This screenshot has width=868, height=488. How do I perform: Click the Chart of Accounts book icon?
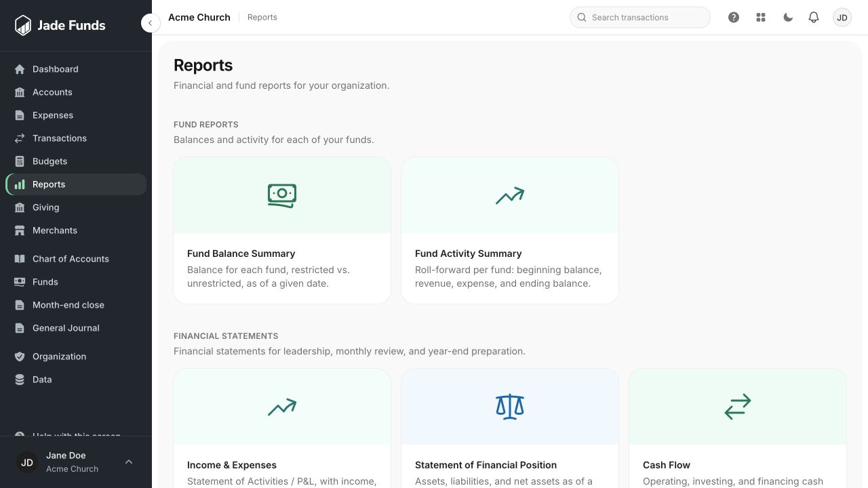(x=20, y=259)
